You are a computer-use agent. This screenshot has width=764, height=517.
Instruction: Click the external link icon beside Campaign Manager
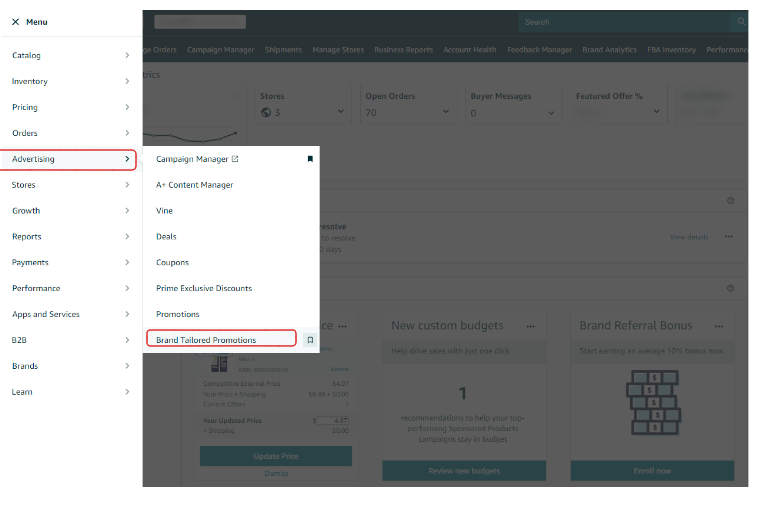click(235, 159)
